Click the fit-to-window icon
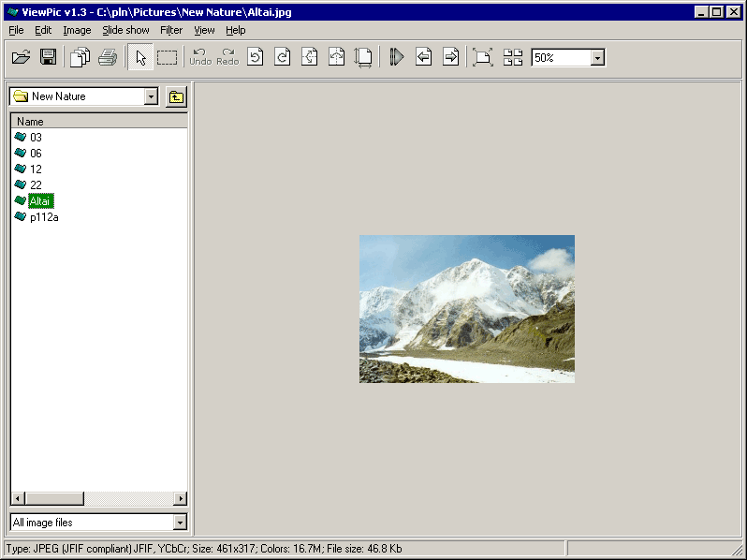The width and height of the screenshot is (747, 560). pos(483,57)
